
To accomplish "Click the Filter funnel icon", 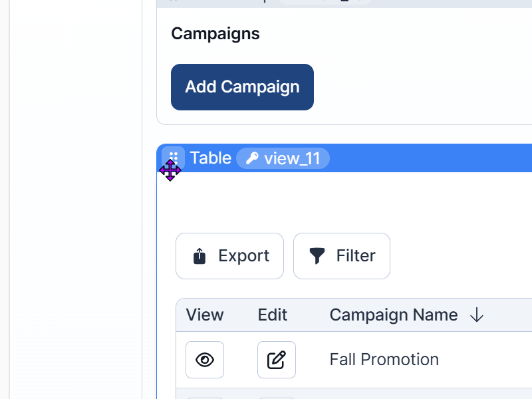I will click(x=317, y=256).
